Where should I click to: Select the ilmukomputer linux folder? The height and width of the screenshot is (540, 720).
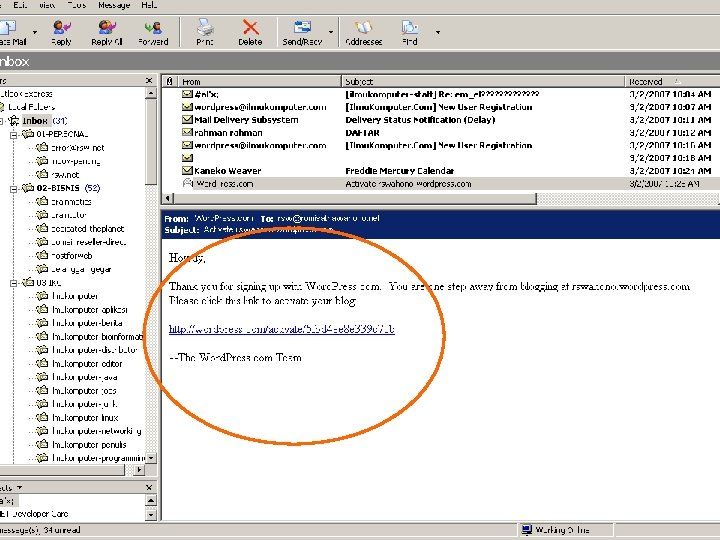pyautogui.click(x=85, y=417)
